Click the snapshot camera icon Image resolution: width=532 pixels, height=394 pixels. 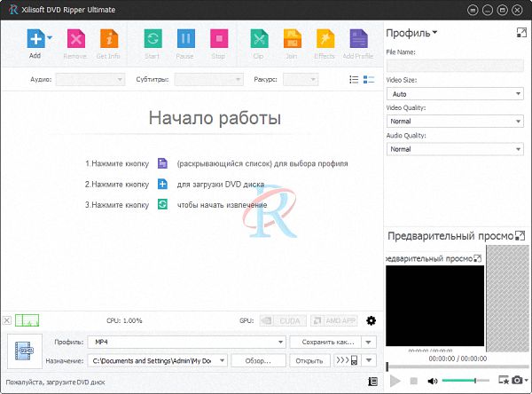point(517,381)
